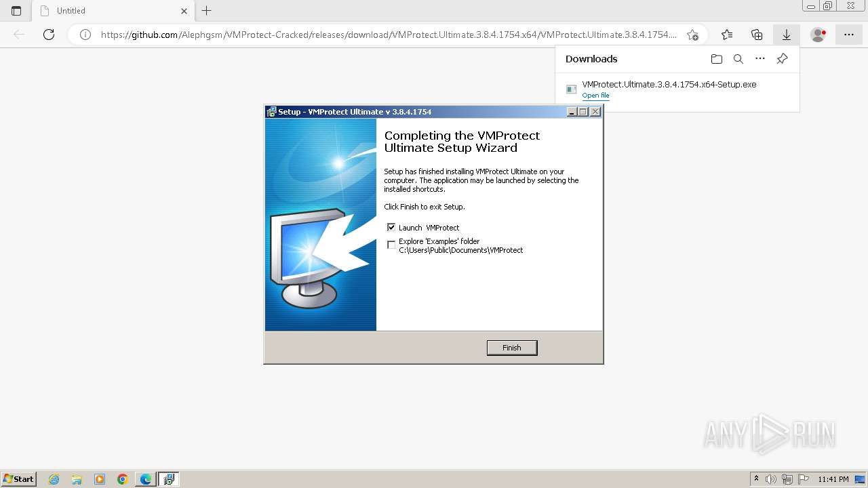Open File Explorer from taskbar

(77, 479)
